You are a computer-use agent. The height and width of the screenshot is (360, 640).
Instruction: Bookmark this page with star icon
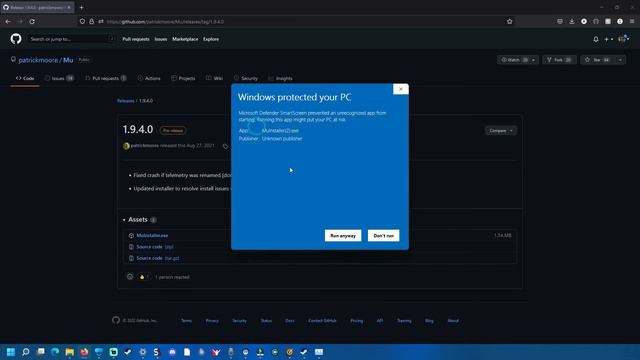(509, 22)
